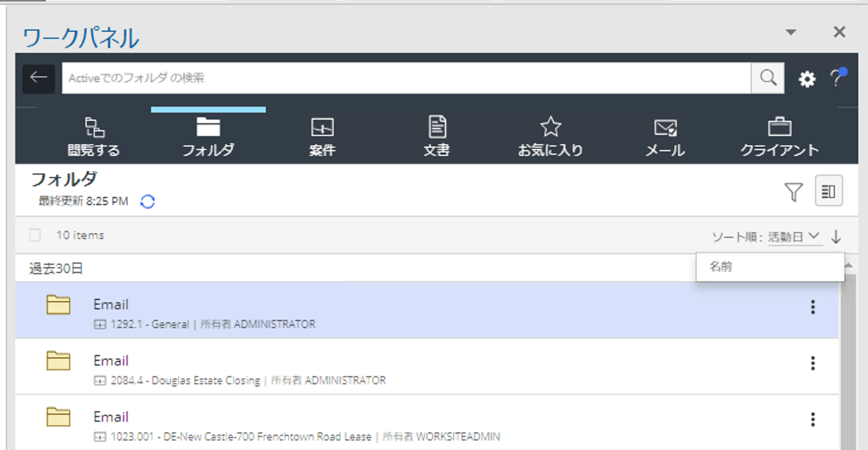Image resolution: width=868 pixels, height=450 pixels.
Task: Open the menu for Douglas Estate Closing folder
Action: pos(812,363)
